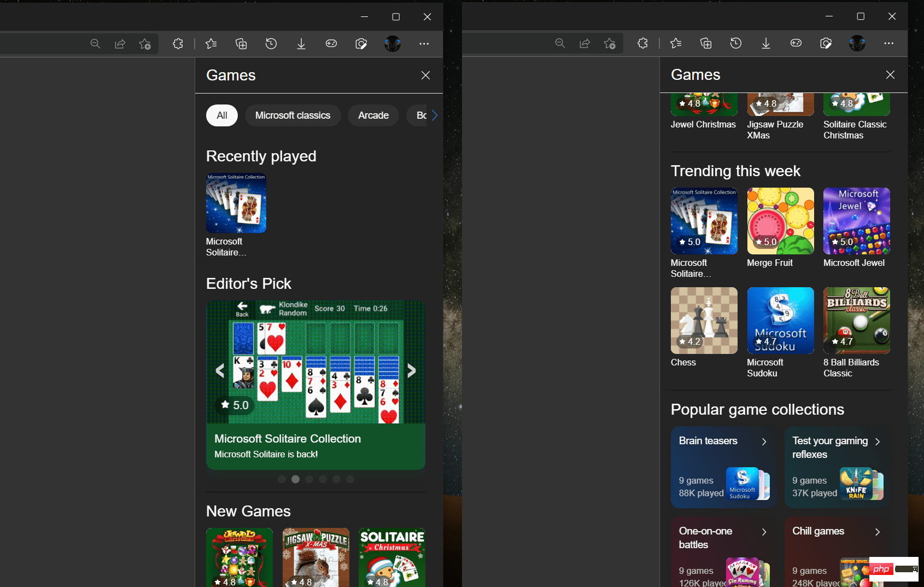The width and height of the screenshot is (924, 587).
Task: Open History clock icon in left window
Action: [271, 44]
